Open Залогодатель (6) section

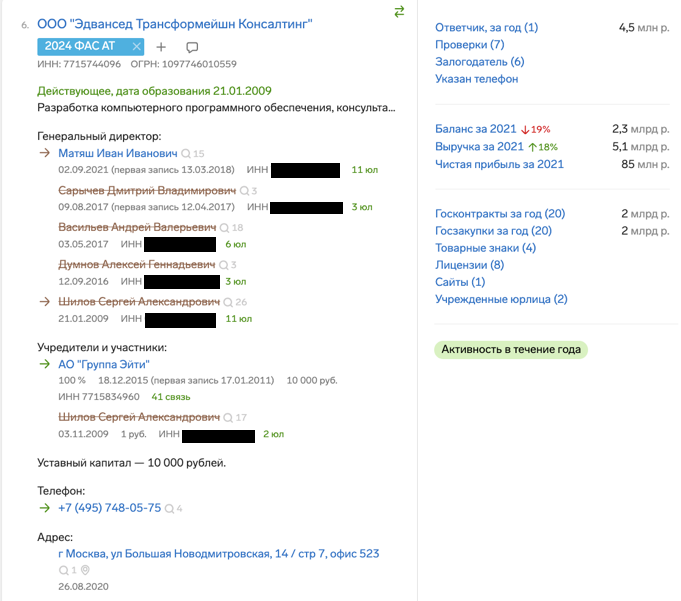point(479,62)
